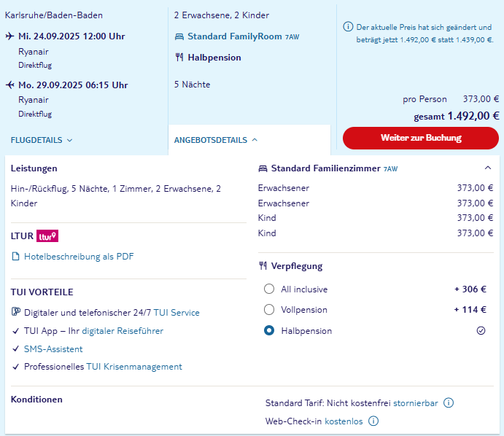Open the TUI Krisenmanagement link
Viewport: 504px width, 436px height.
pyautogui.click(x=134, y=367)
